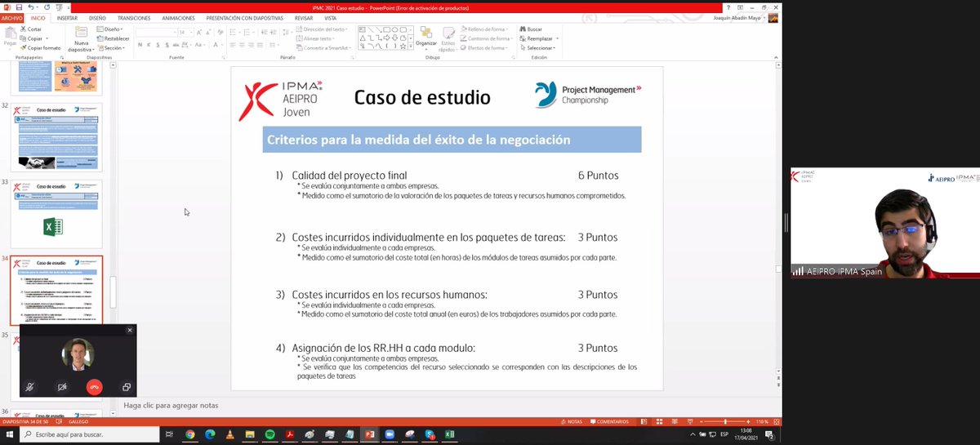This screenshot has width=980, height=445.
Task: Open Excel from taskbar
Action: click(448, 434)
